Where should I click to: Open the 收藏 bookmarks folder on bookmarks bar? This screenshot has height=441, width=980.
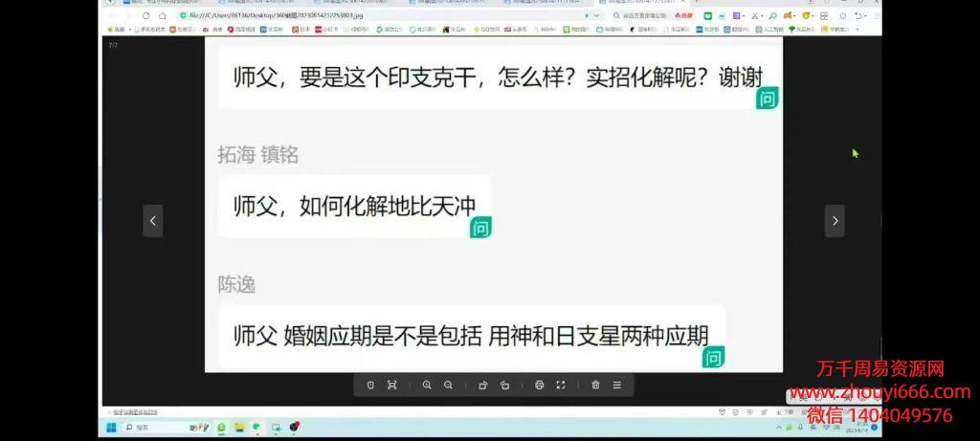click(x=115, y=29)
